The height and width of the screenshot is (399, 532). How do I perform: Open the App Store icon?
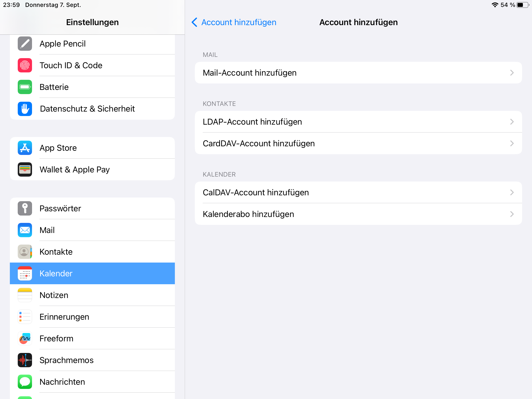click(25, 148)
